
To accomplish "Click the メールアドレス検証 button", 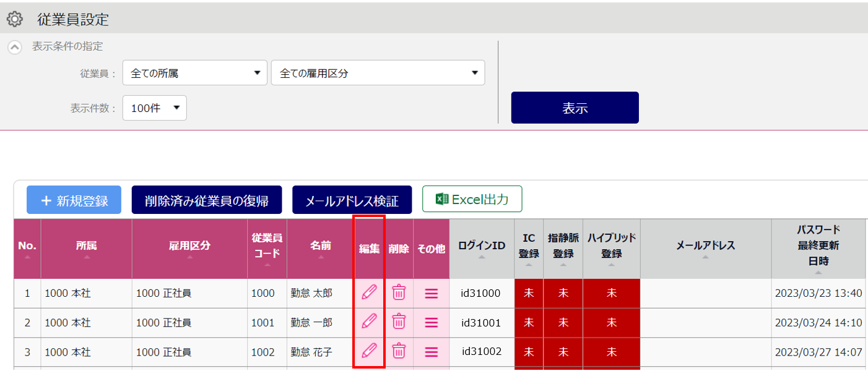I will click(352, 200).
